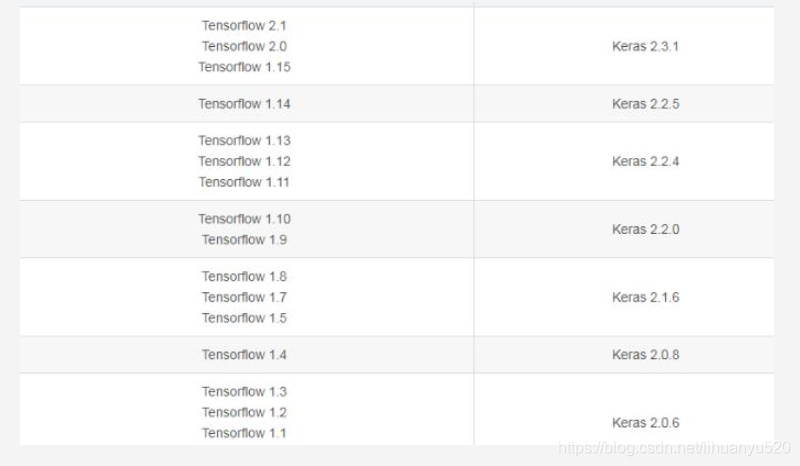
Task: Click on Tensorflow 1.15 text
Action: click(244, 67)
